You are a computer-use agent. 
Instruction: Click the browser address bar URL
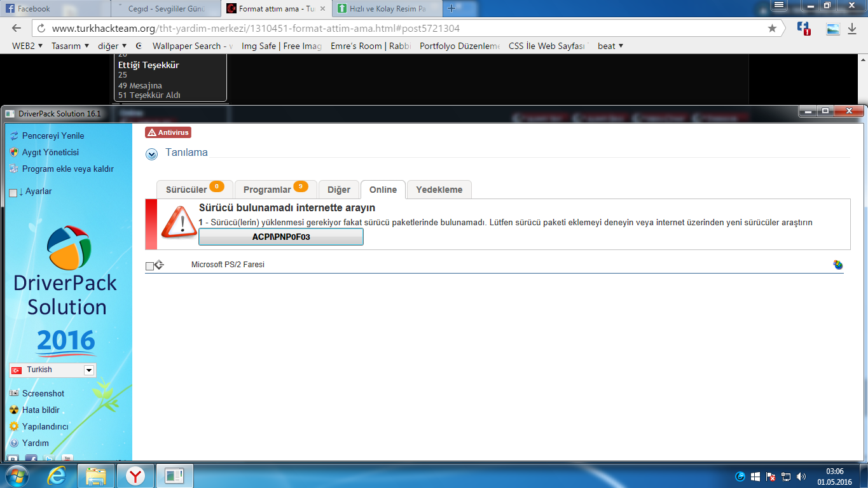(256, 29)
